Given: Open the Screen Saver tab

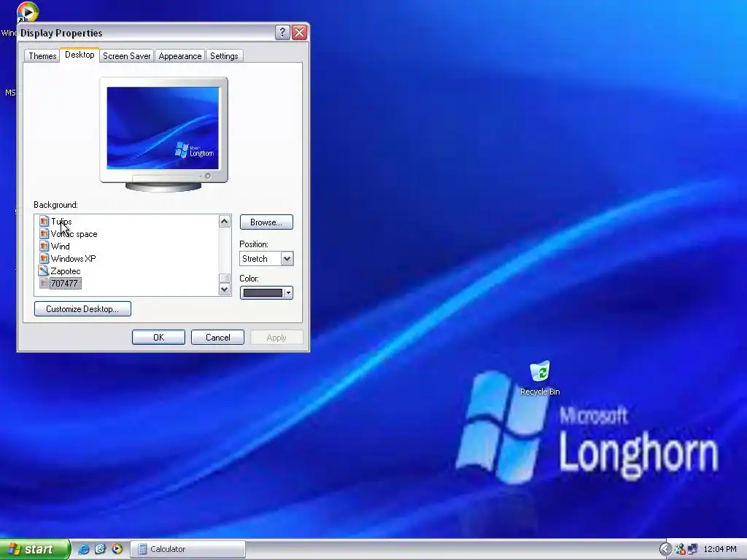Looking at the screenshot, I should (127, 56).
